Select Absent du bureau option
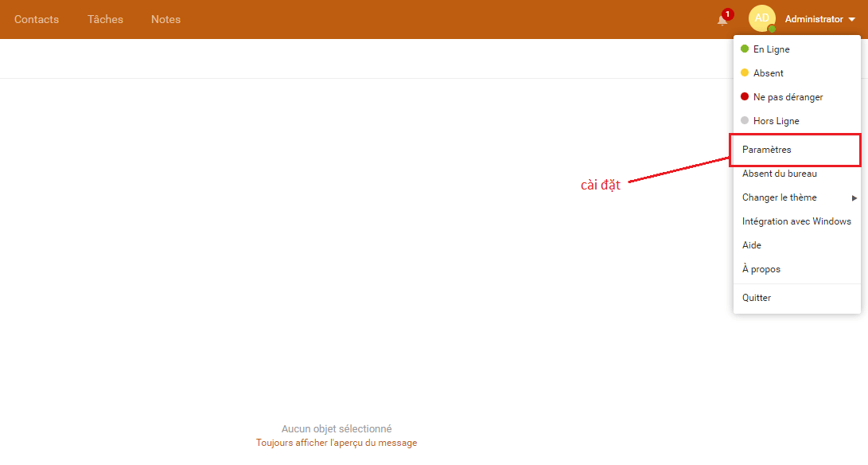Viewport: 868px width, 465px height. (779, 174)
